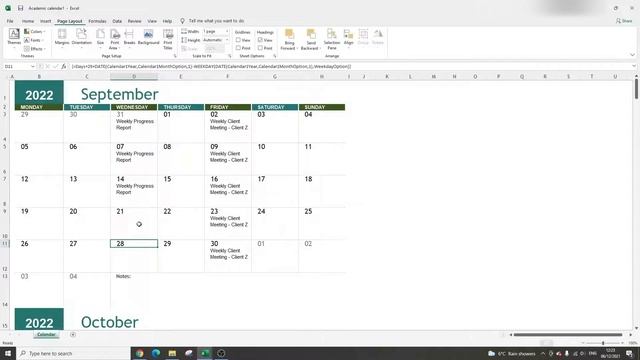Click Excel icon in the taskbar

coord(205,353)
